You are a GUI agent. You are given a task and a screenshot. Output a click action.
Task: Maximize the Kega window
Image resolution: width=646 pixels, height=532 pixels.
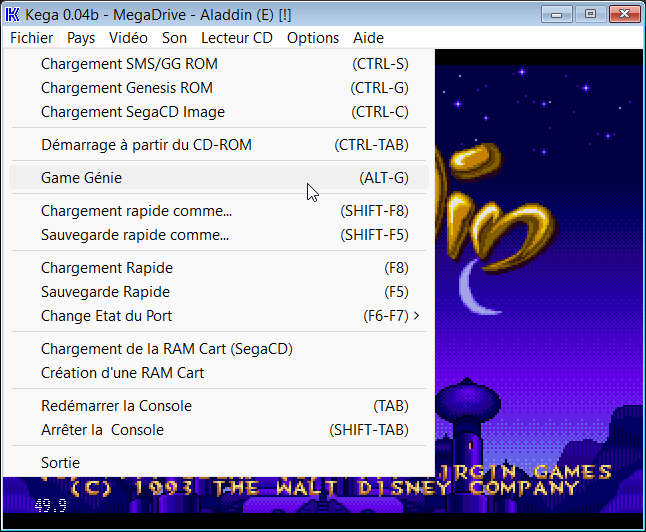click(590, 14)
